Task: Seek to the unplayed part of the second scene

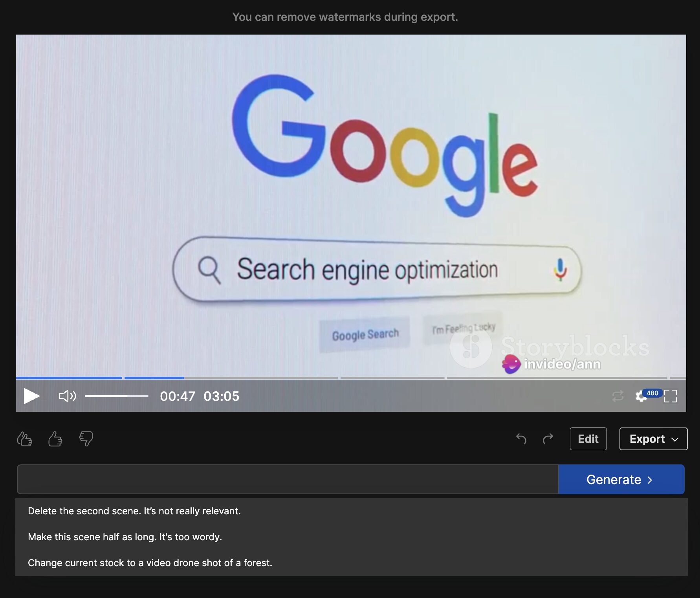Action: click(260, 378)
